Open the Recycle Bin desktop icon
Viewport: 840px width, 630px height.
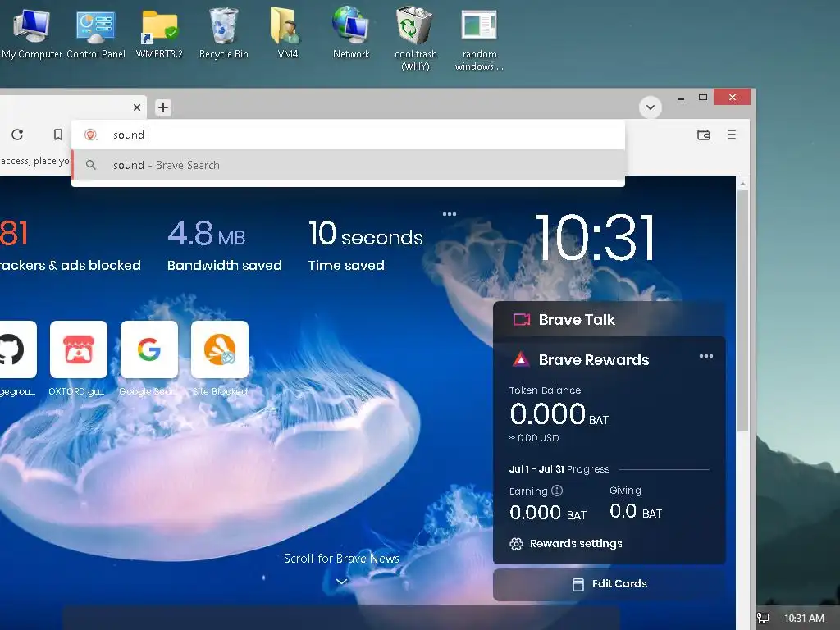tap(223, 33)
